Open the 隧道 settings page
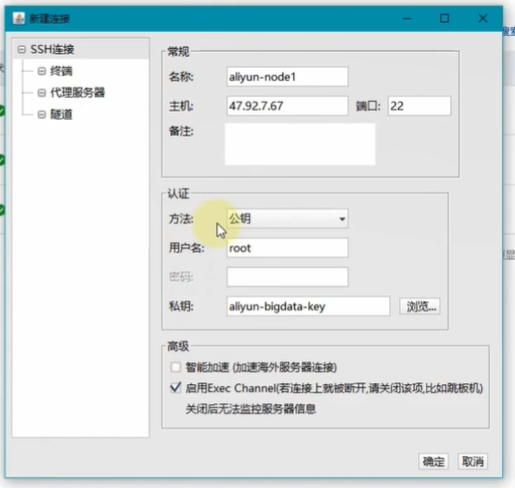 (61, 115)
